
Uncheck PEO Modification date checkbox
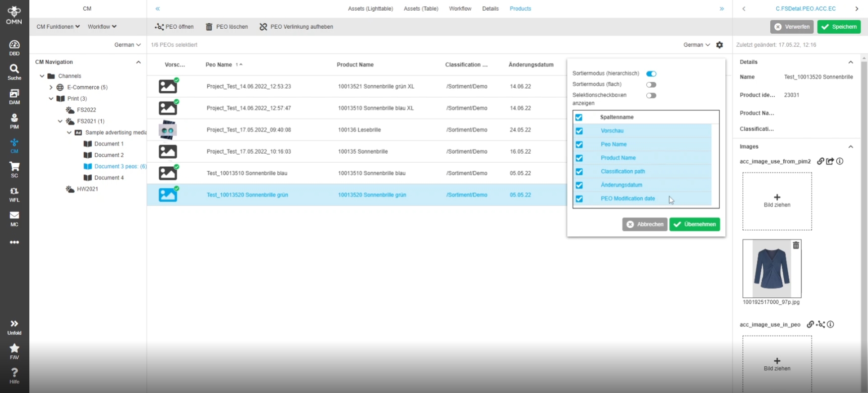(579, 199)
